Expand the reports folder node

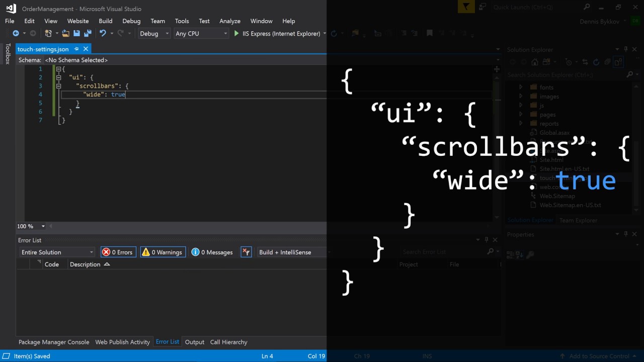pos(521,123)
